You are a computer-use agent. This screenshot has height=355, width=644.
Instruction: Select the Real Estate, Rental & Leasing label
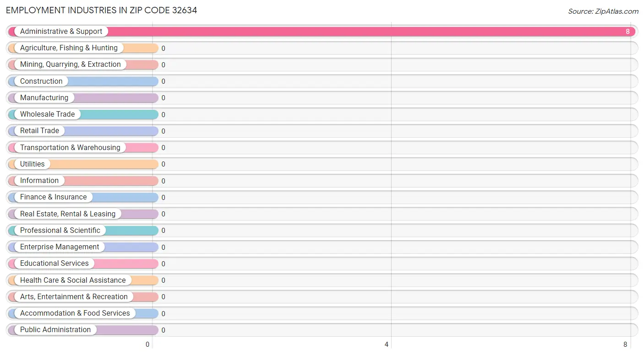pos(68,214)
